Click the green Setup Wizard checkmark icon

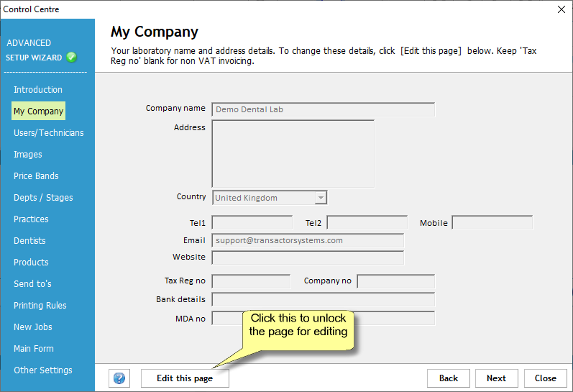click(x=71, y=58)
